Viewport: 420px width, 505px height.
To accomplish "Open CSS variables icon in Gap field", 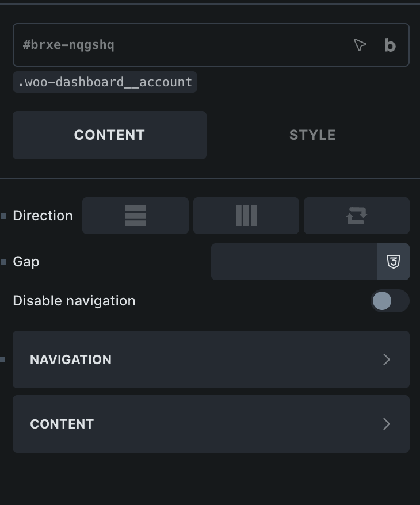I will [x=394, y=262].
